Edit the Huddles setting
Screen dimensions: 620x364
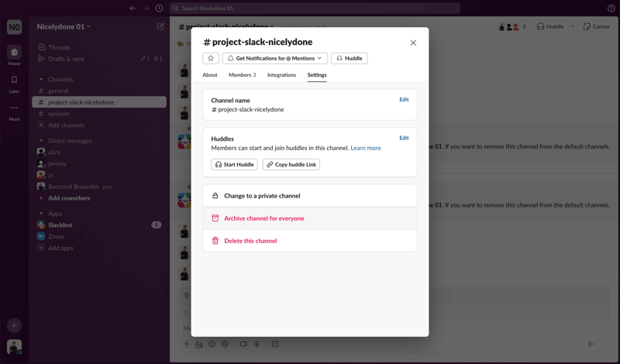404,138
